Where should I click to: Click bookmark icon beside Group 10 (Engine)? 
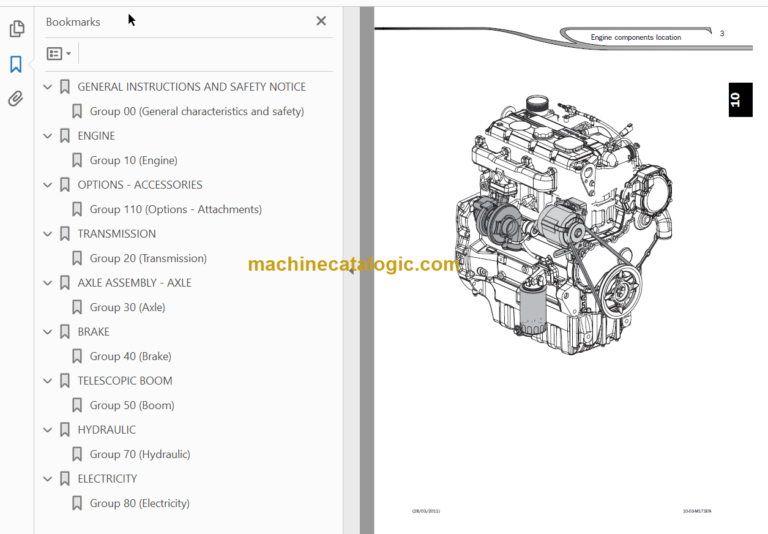(x=77, y=160)
